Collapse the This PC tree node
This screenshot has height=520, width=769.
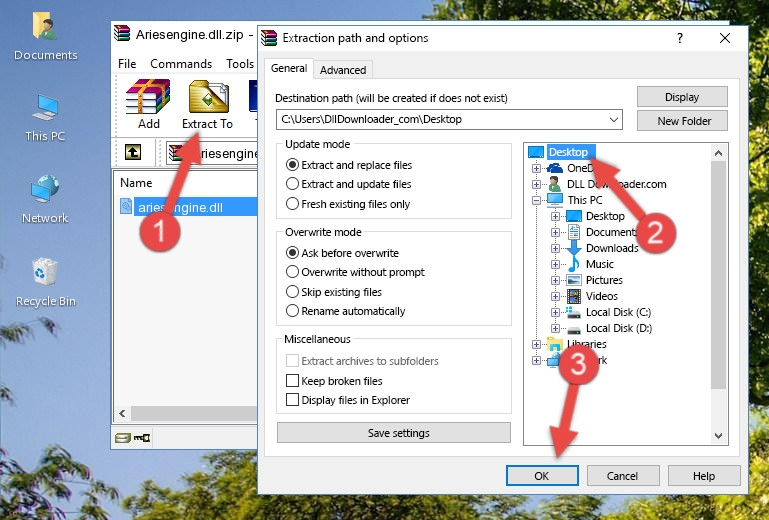(536, 200)
